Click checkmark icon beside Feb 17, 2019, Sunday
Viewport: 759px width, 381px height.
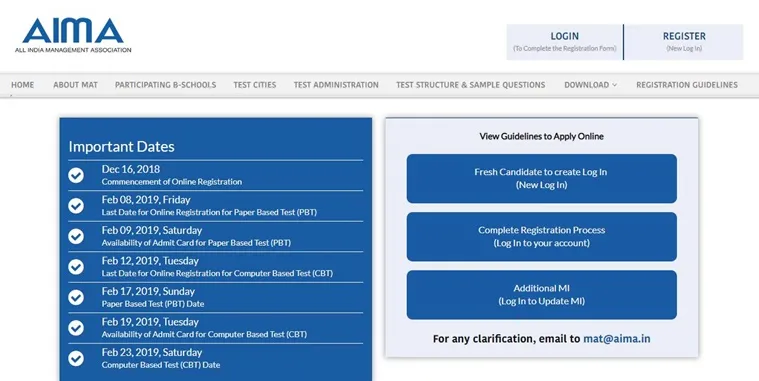pos(76,297)
